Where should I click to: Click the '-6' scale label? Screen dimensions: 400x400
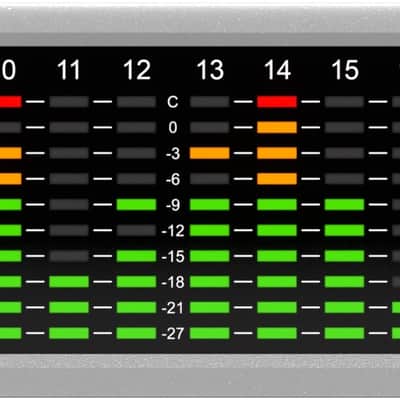point(173,179)
